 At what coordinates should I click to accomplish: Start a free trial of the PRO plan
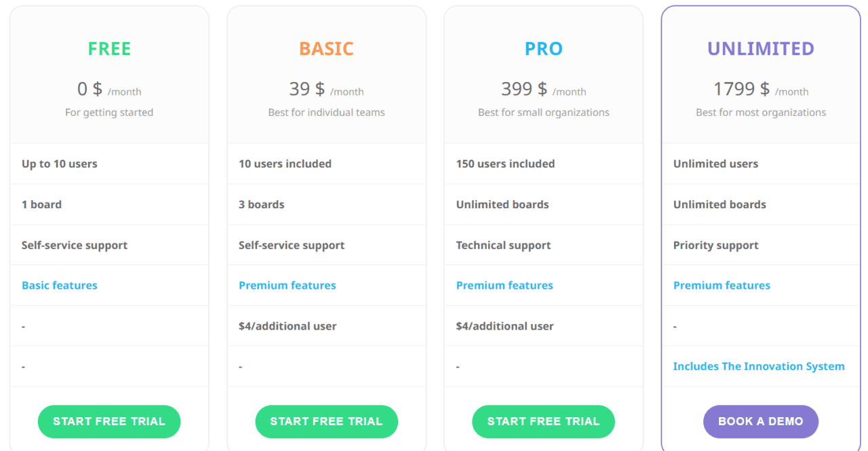point(543,421)
